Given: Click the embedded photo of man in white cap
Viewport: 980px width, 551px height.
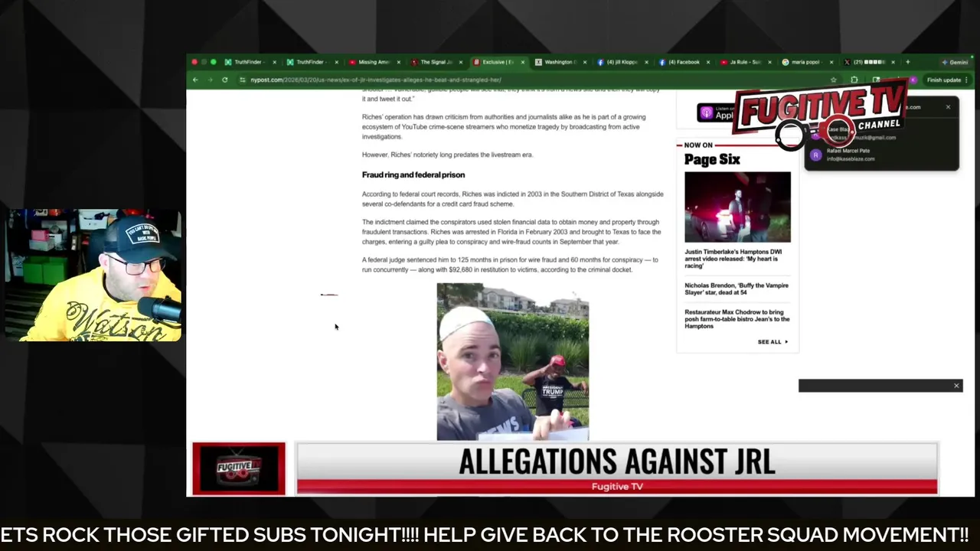Looking at the screenshot, I should tap(512, 362).
